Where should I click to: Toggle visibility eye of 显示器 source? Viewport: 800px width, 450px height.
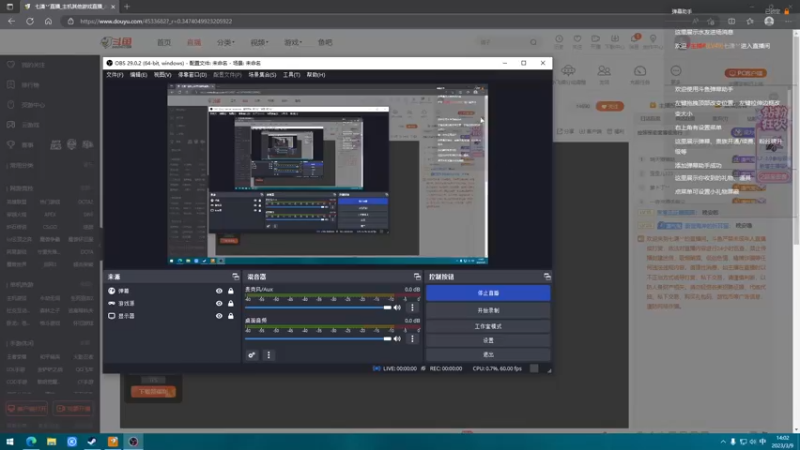[219, 316]
